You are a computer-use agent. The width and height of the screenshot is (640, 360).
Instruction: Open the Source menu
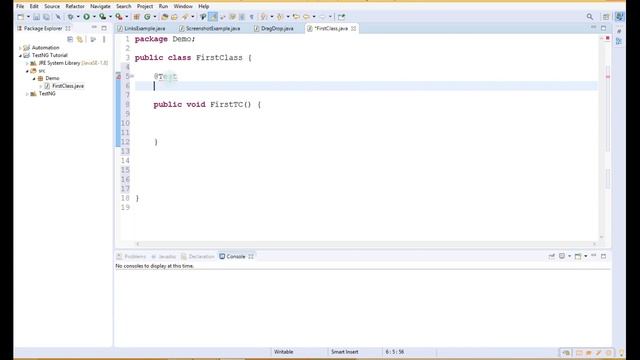tap(52, 7)
